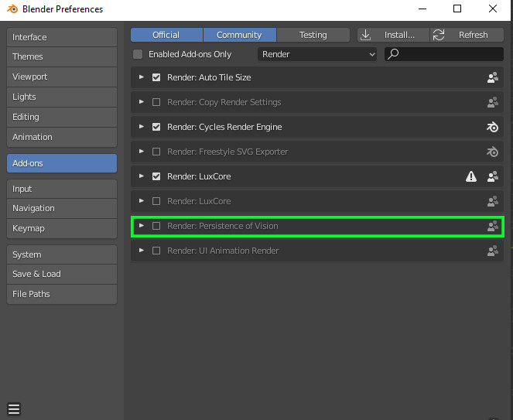
Task: Expand the Freestyle SVG Exporter entry
Action: click(x=142, y=152)
